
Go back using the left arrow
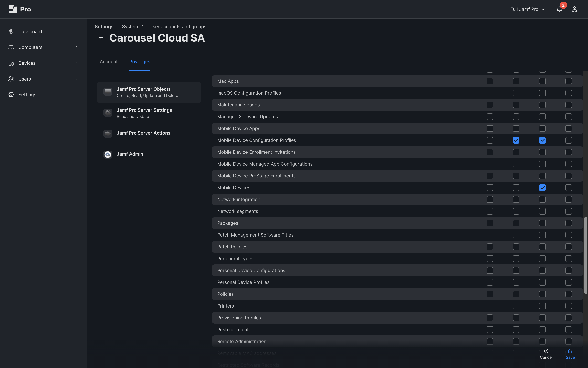pyautogui.click(x=101, y=37)
